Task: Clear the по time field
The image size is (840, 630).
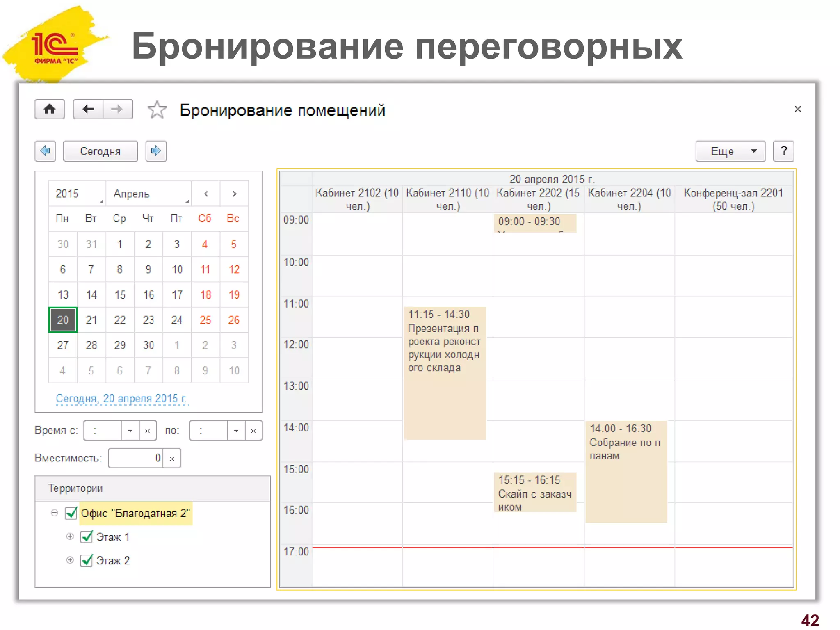Action: (253, 431)
